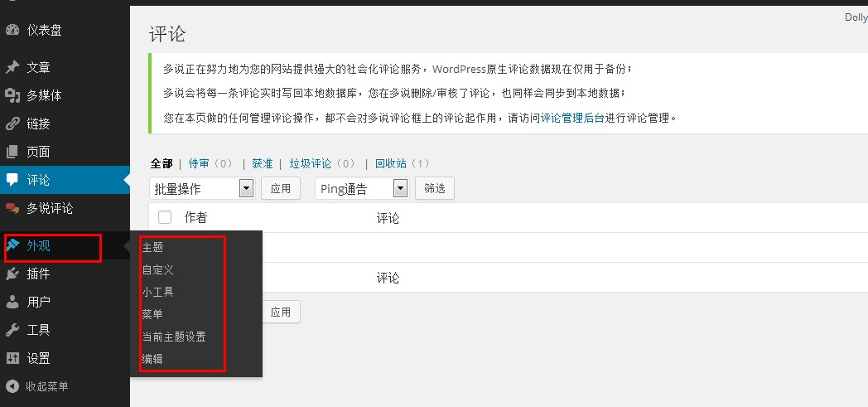The height and width of the screenshot is (407, 868).
Task: Open 当前主题设置 in the flyout menu
Action: [174, 337]
